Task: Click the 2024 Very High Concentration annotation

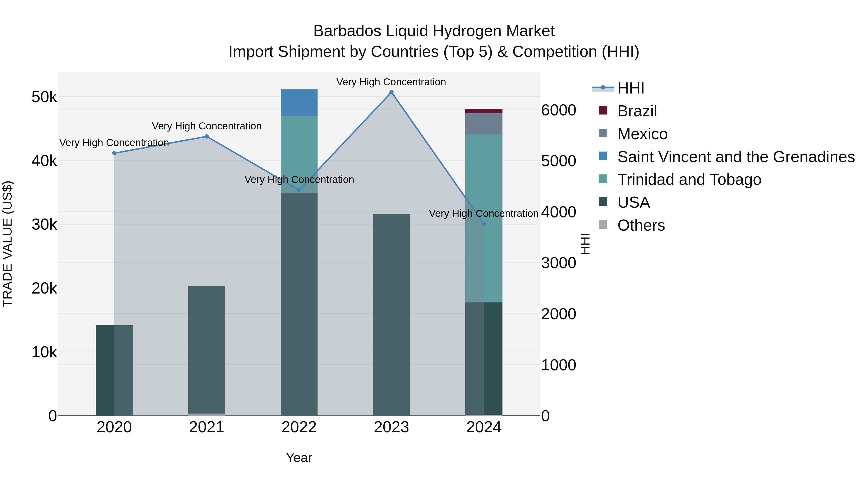Action: click(x=483, y=214)
